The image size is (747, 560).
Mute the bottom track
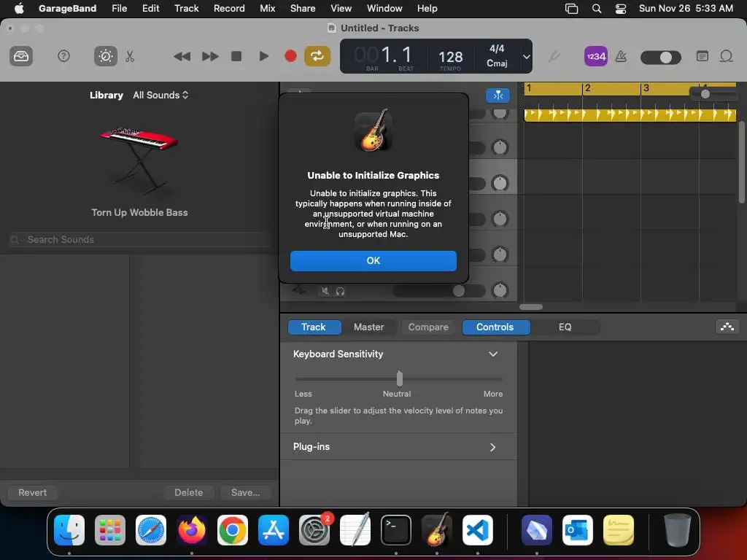[x=325, y=291]
